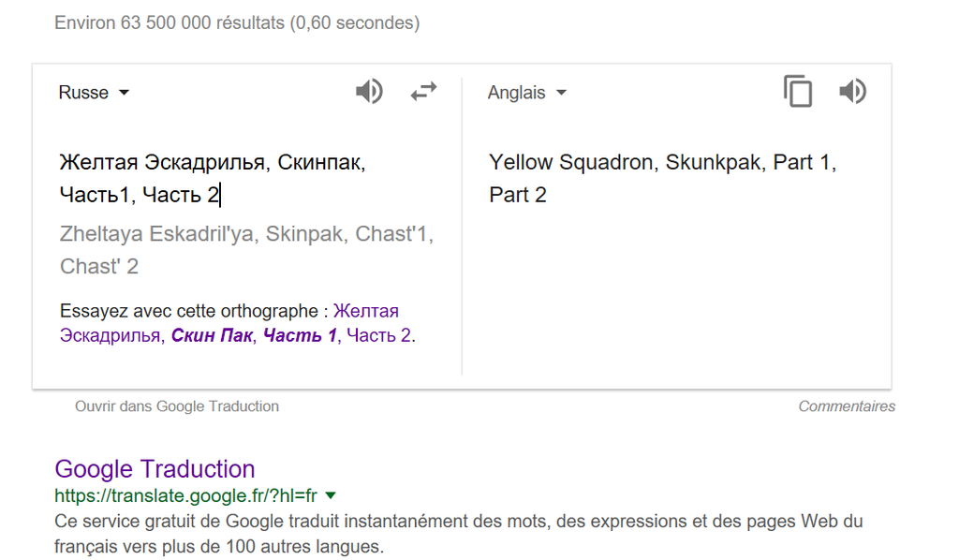Select the suggested spelling Скин Пак
Image resolution: width=959 pixels, height=560 pixels.
[213, 335]
